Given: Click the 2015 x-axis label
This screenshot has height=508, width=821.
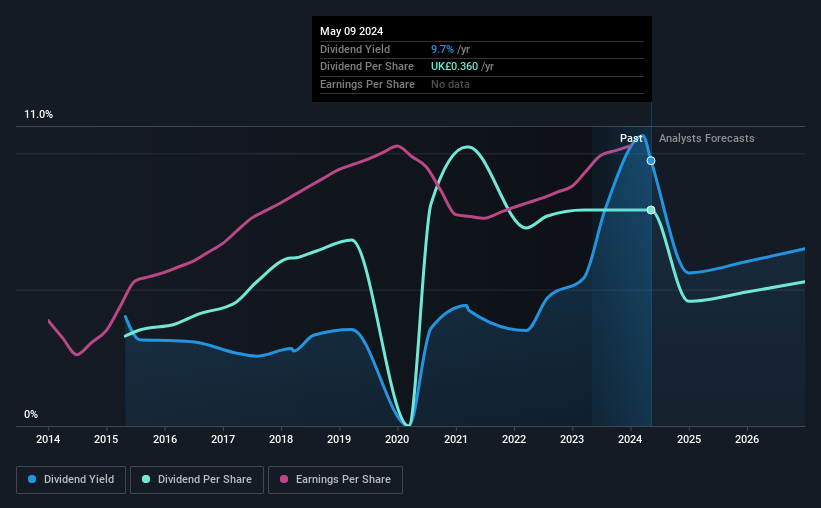Looking at the screenshot, I should pos(106,439).
